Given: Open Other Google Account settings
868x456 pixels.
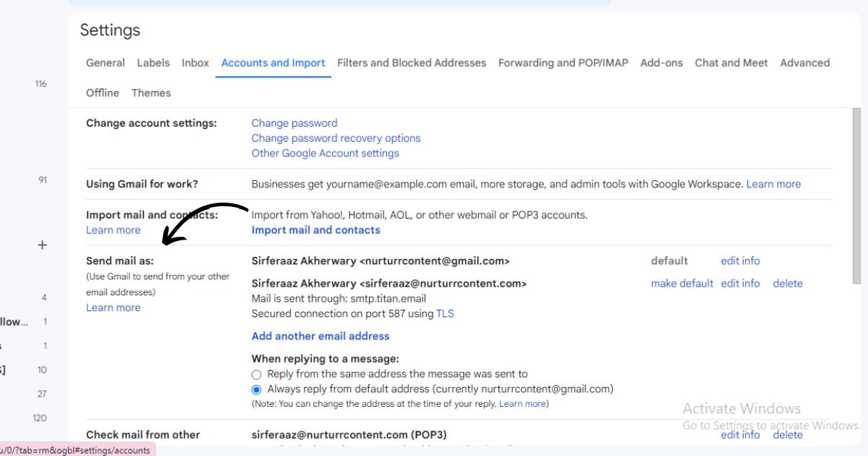Looking at the screenshot, I should (x=325, y=153).
